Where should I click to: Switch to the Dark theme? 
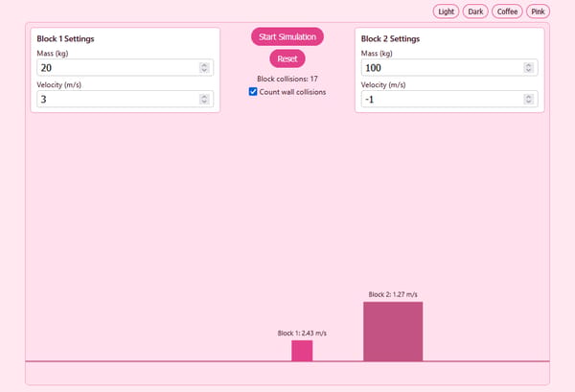475,12
